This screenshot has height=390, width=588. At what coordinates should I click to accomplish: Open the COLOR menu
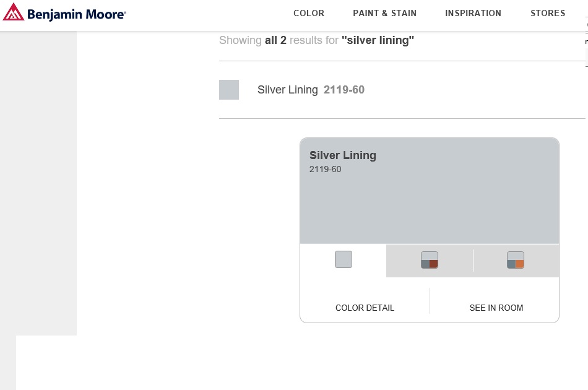coord(309,13)
